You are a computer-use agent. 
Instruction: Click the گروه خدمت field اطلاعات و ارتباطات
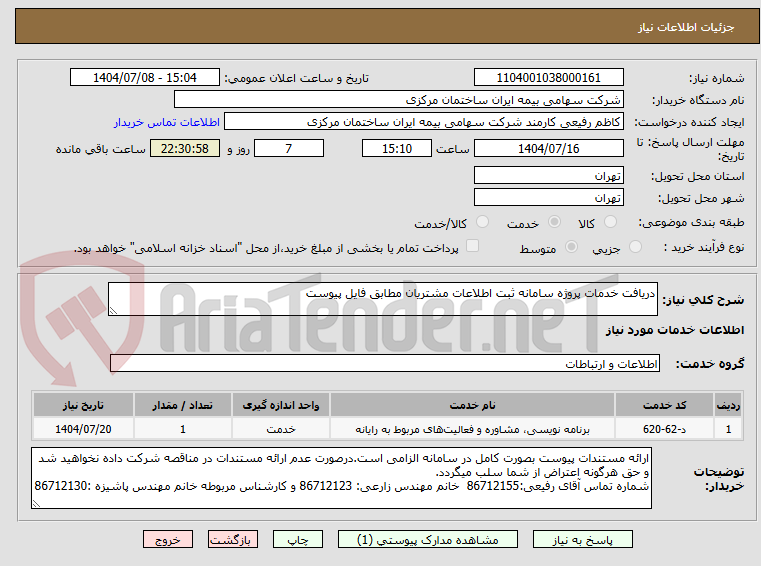point(385,364)
